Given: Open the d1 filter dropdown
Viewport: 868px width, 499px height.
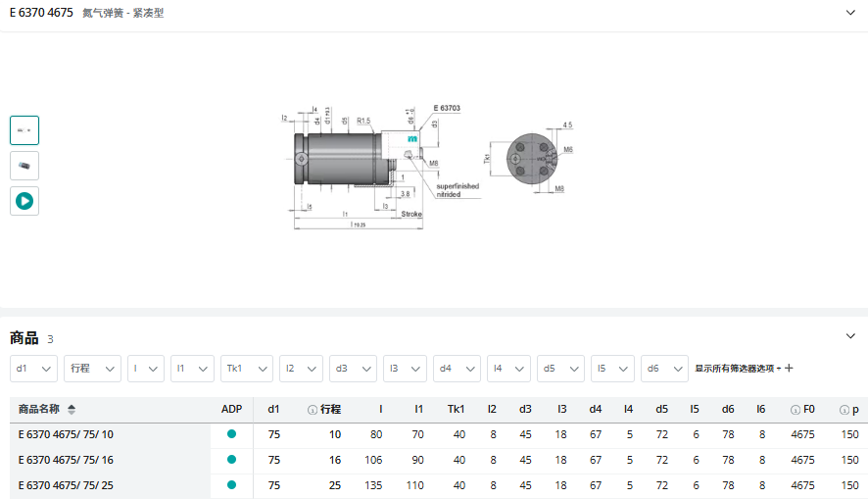Looking at the screenshot, I should 33,369.
